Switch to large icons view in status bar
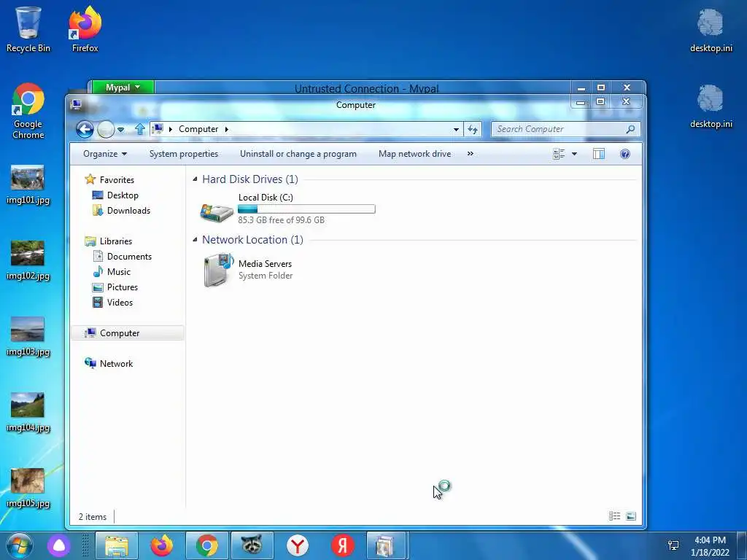The height and width of the screenshot is (560, 747). pyautogui.click(x=631, y=516)
